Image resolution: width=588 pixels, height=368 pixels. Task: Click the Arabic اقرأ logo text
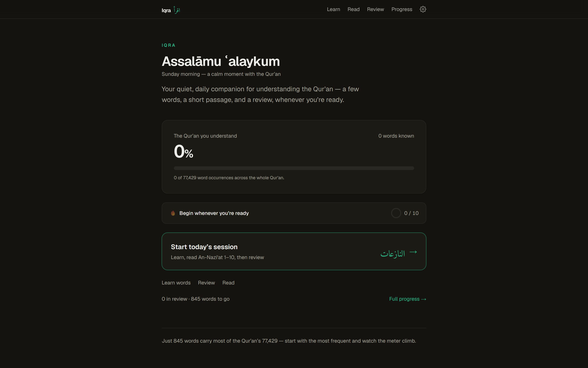[x=177, y=10]
